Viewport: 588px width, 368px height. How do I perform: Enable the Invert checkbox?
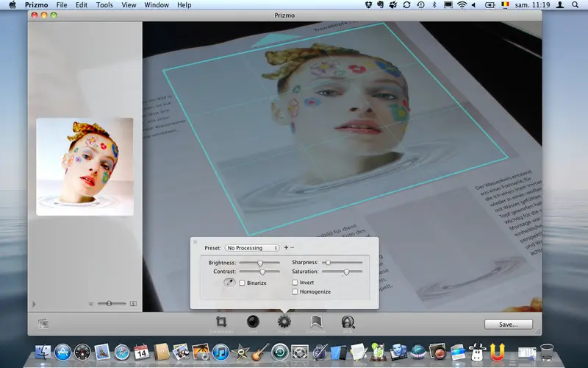[295, 283]
